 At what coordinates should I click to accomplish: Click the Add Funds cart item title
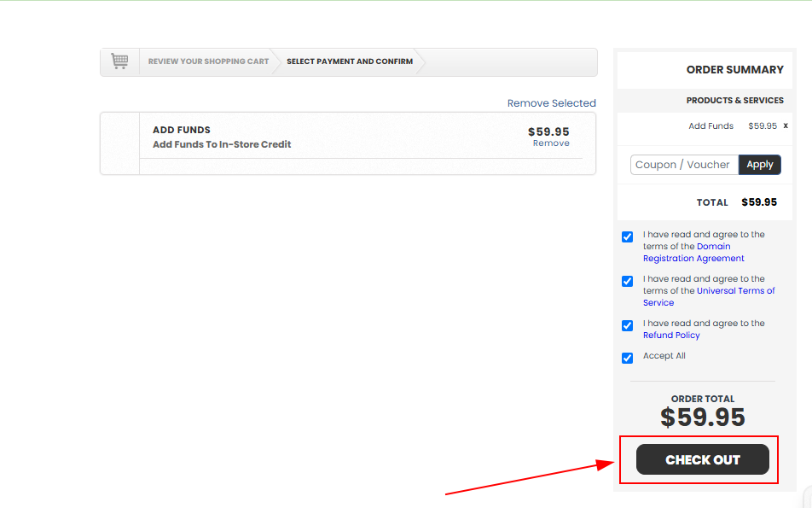(x=181, y=130)
